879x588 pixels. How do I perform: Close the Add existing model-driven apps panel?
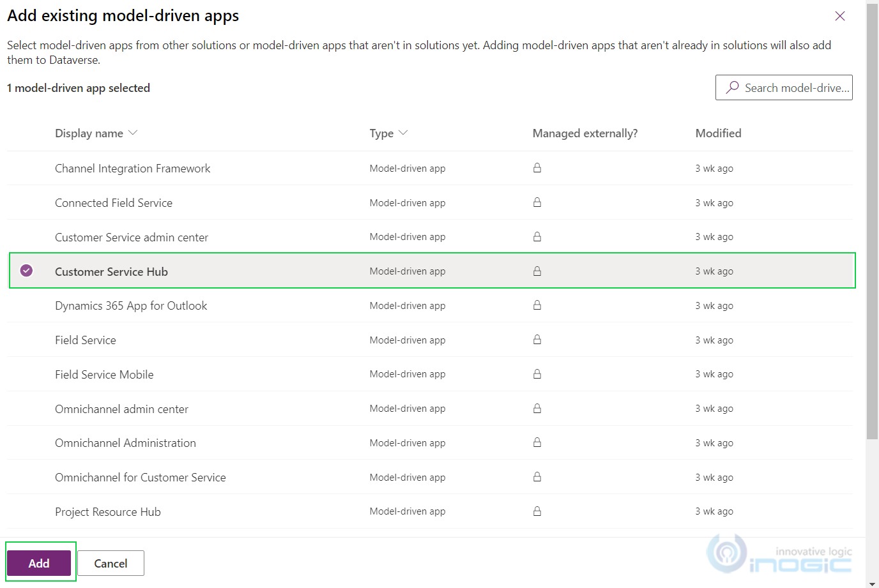(840, 16)
